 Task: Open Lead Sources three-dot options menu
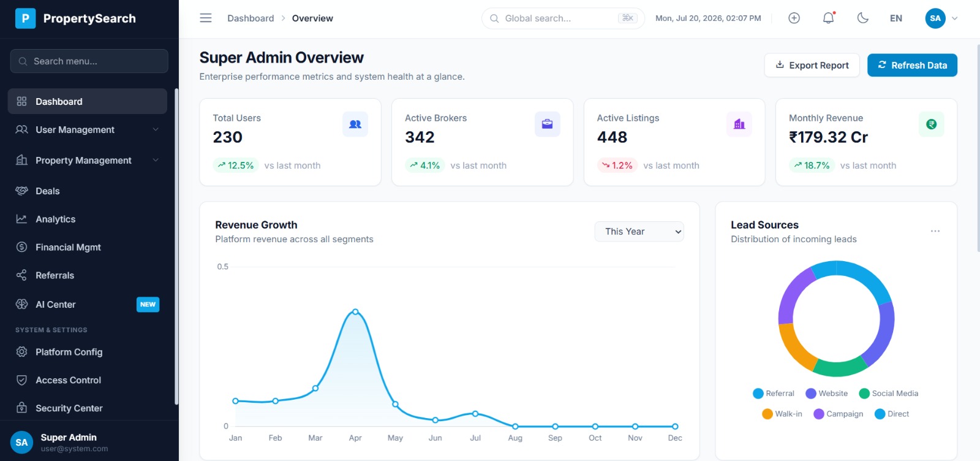[x=935, y=231]
